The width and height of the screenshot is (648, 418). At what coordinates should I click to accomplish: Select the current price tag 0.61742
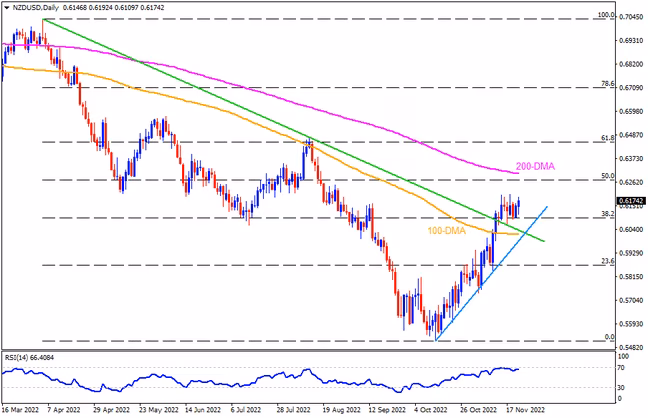coord(631,201)
